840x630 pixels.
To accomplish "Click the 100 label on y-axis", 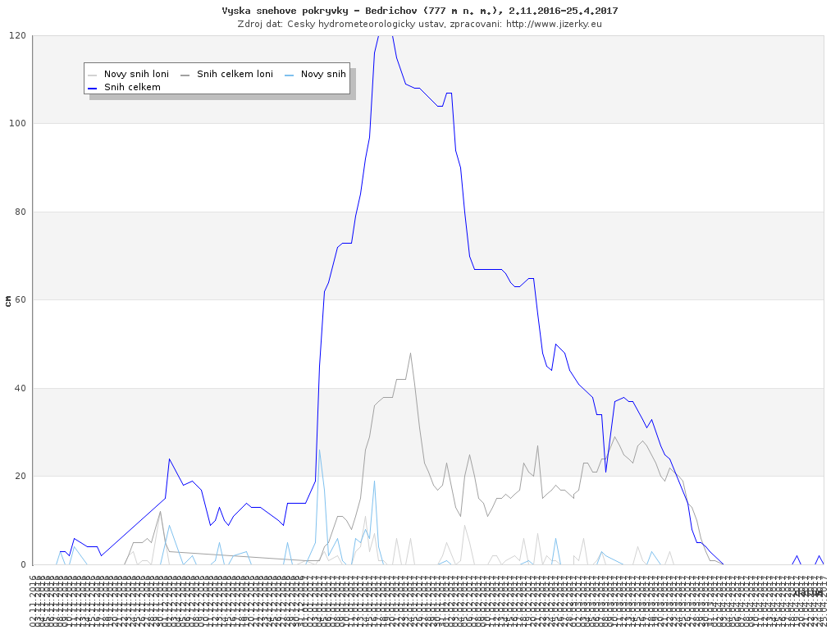I will pos(18,124).
